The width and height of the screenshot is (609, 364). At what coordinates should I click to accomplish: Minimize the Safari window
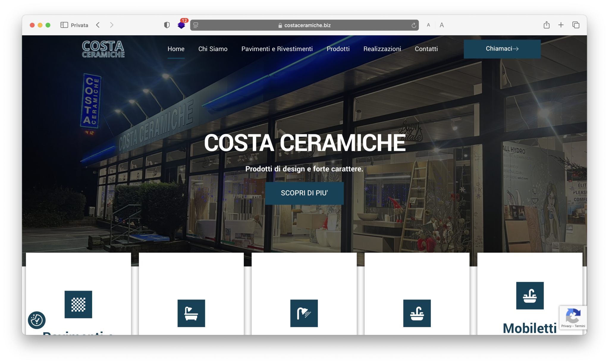click(x=40, y=25)
